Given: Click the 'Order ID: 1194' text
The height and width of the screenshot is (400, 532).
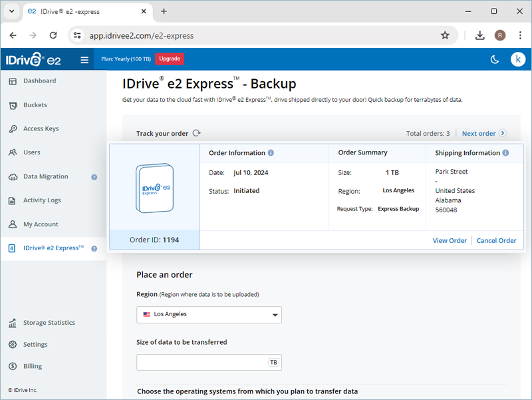Looking at the screenshot, I should pos(154,240).
